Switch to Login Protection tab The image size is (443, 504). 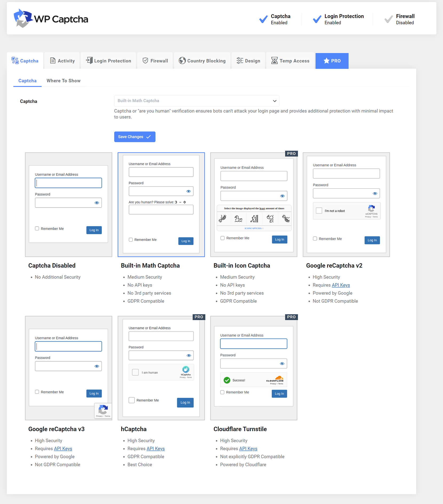coord(109,61)
